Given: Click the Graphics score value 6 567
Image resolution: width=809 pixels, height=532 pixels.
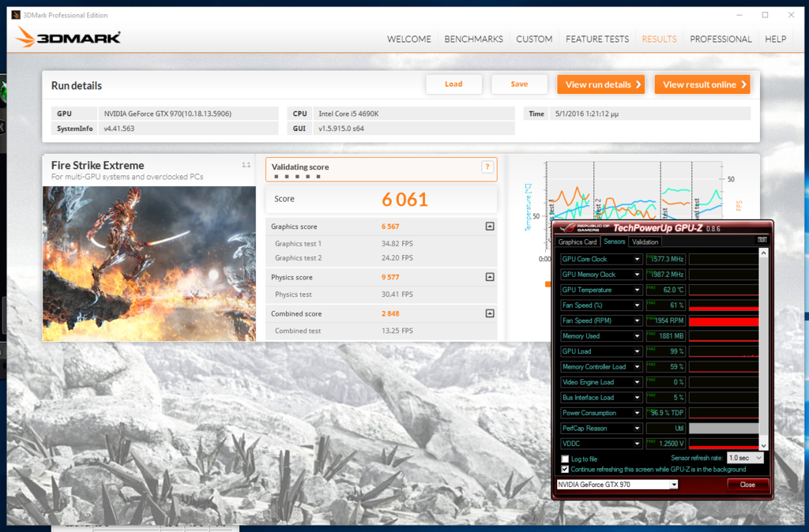Looking at the screenshot, I should click(390, 227).
